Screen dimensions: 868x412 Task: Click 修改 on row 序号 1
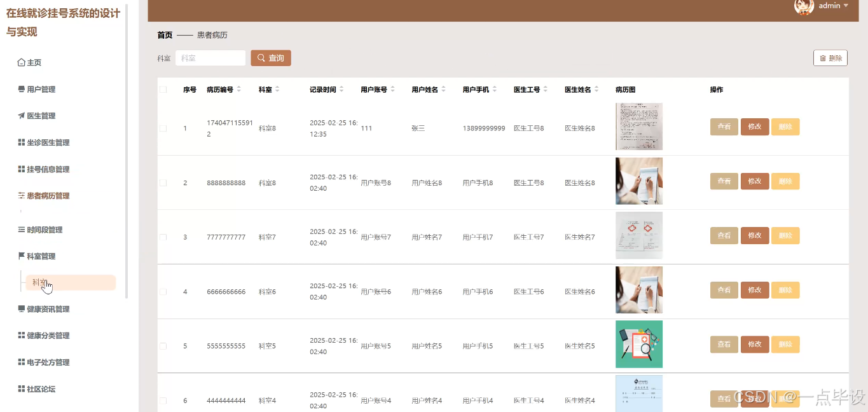coord(754,127)
